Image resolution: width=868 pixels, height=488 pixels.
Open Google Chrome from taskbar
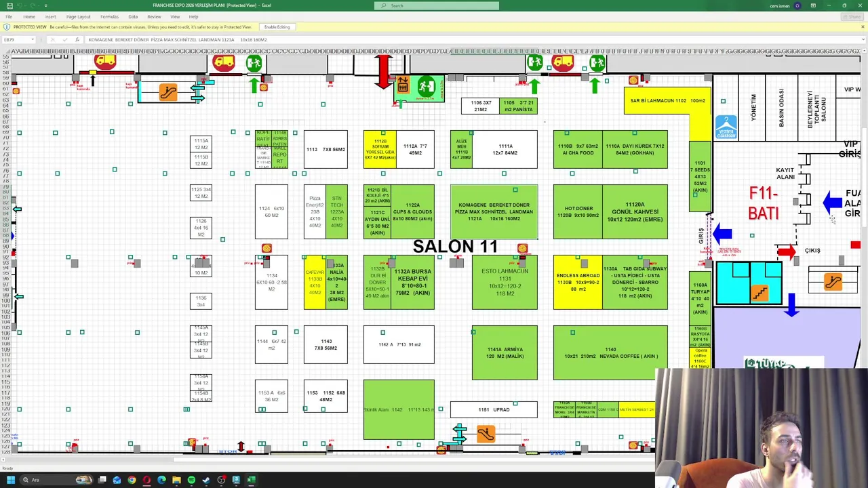coord(132,480)
